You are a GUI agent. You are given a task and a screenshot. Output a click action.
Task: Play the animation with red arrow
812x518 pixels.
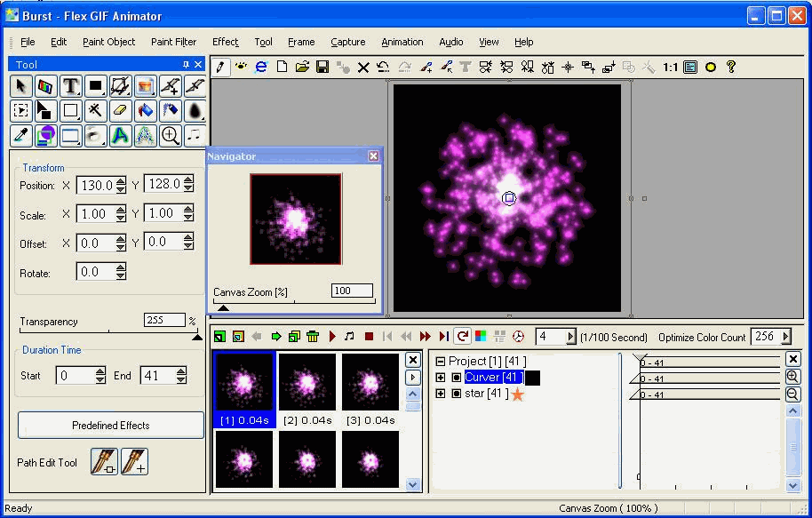[x=332, y=337]
